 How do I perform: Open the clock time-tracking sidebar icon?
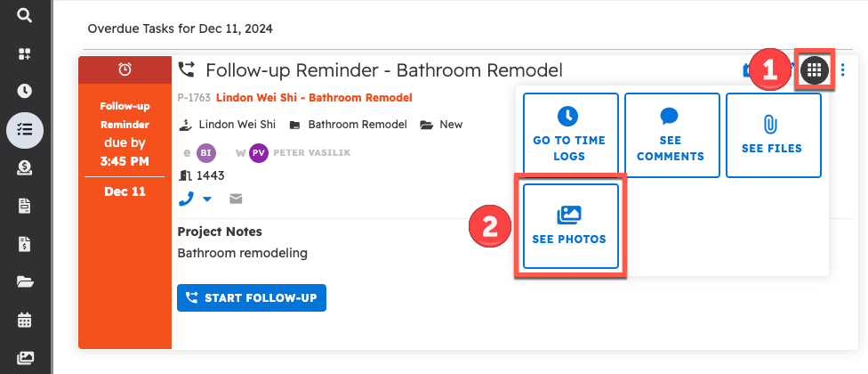25,91
